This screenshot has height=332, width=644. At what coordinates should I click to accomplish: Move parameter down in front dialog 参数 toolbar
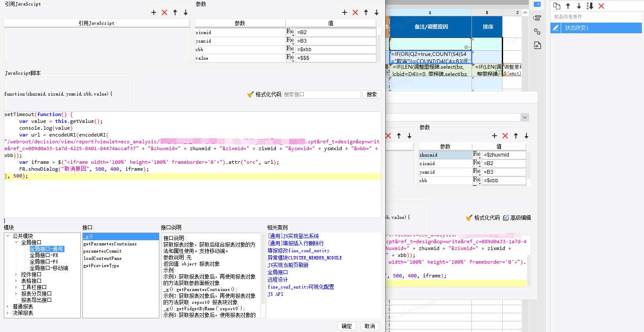pos(377,12)
